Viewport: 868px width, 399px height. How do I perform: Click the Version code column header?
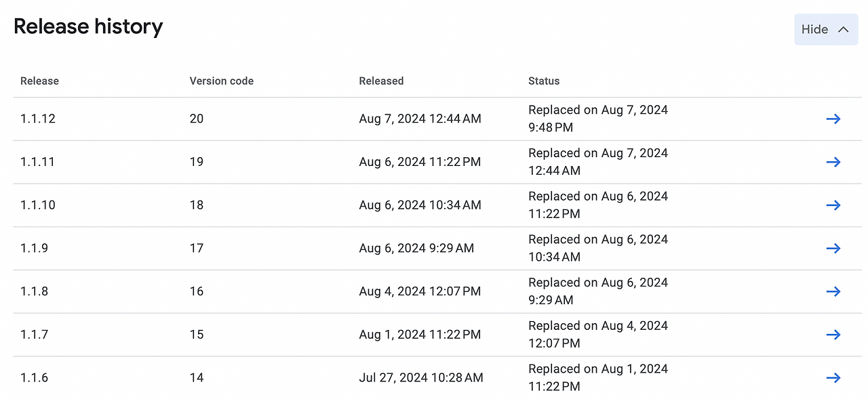(221, 81)
